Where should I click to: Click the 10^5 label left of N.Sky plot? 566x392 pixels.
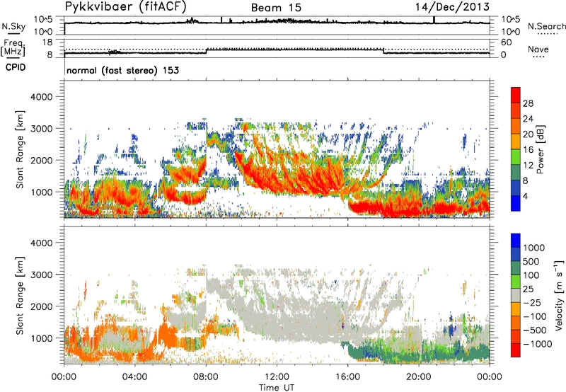43,19
